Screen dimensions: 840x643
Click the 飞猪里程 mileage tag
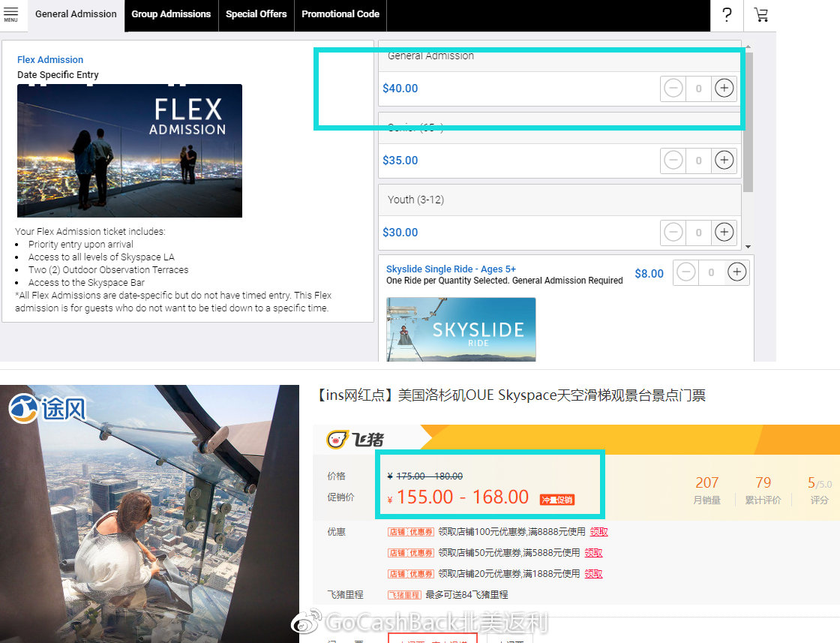(x=404, y=595)
